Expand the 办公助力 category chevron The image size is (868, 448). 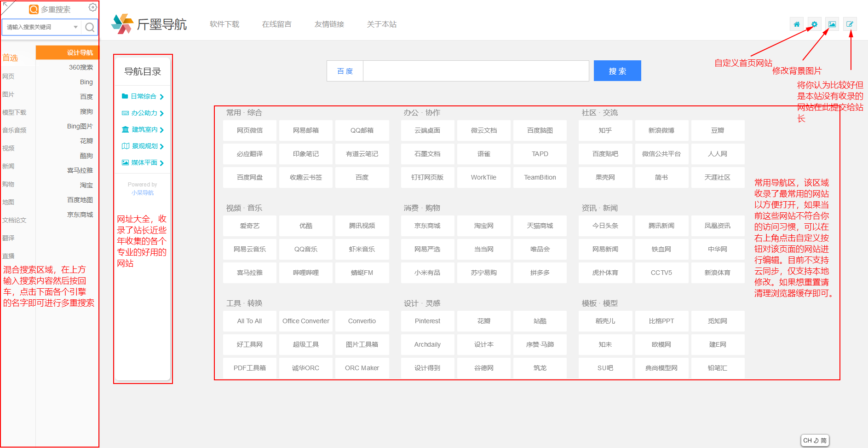click(x=161, y=113)
